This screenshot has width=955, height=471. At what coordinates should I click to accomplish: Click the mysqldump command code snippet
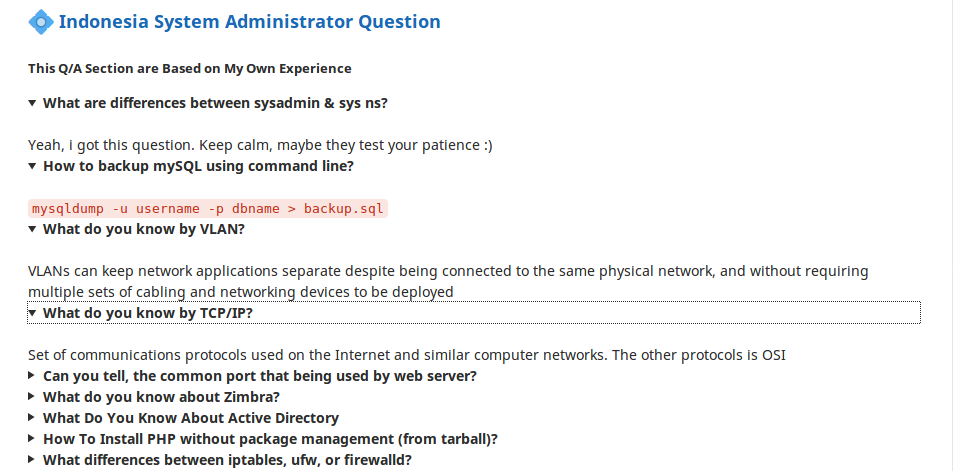208,208
